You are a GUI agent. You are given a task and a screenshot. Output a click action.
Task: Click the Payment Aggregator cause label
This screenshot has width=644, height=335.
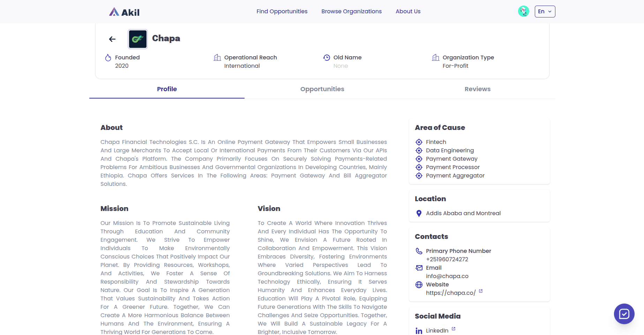455,175
